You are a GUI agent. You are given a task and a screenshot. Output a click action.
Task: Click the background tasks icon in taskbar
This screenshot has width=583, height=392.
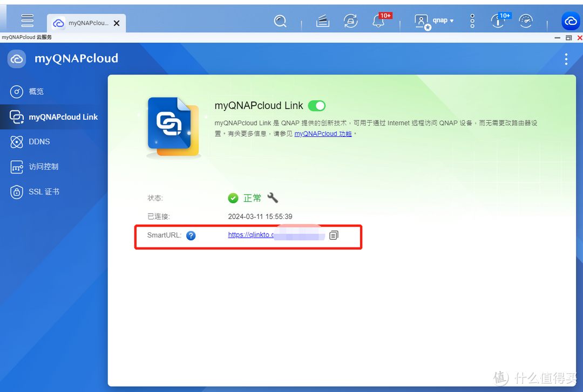click(350, 20)
